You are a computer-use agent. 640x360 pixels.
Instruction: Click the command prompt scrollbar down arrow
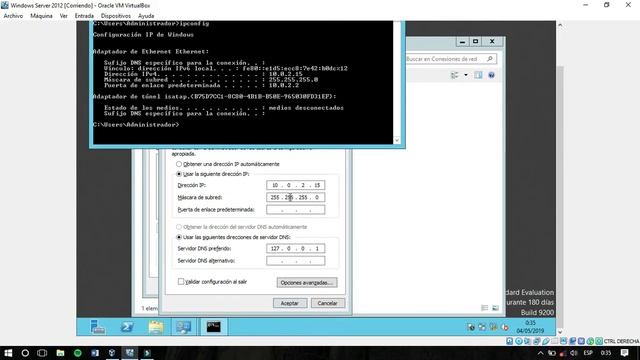(397, 140)
